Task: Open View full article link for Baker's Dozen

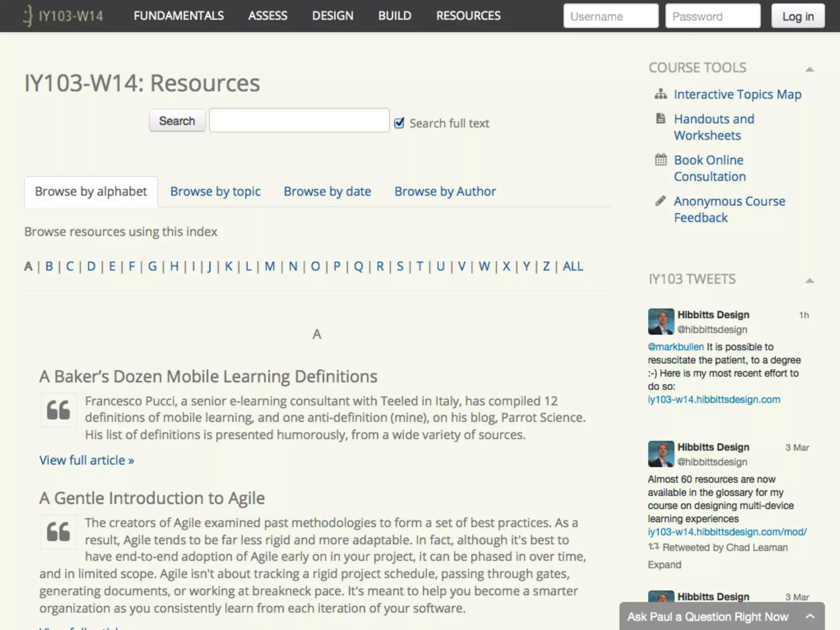Action: pos(87,460)
